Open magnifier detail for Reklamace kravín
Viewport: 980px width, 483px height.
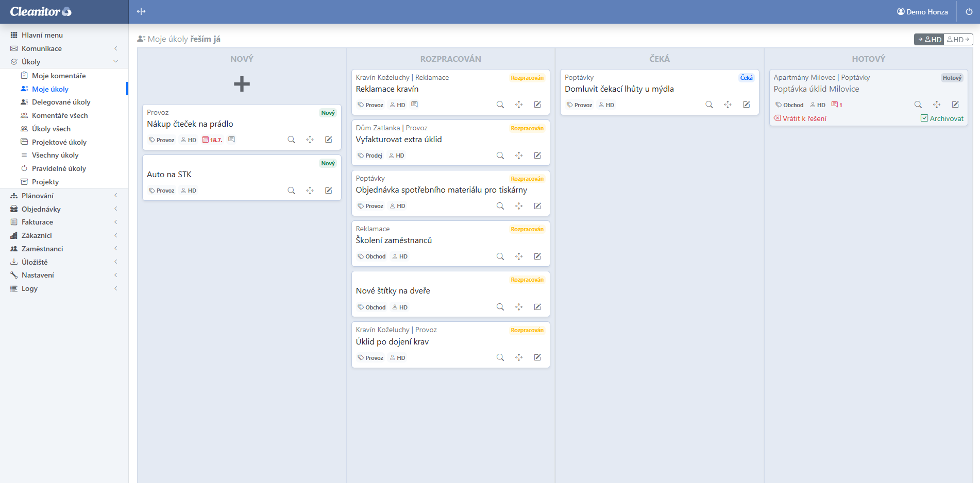[x=500, y=105]
